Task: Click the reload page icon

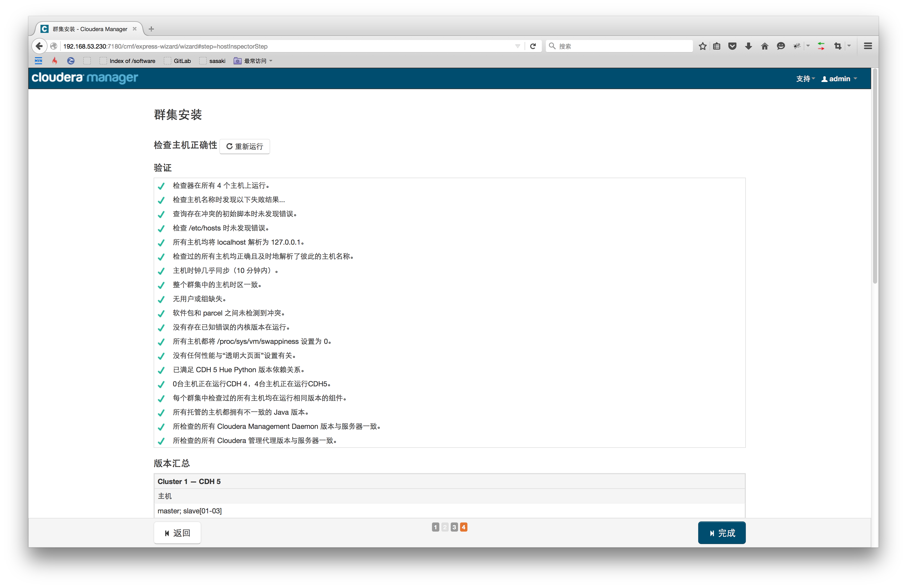Action: click(x=533, y=46)
